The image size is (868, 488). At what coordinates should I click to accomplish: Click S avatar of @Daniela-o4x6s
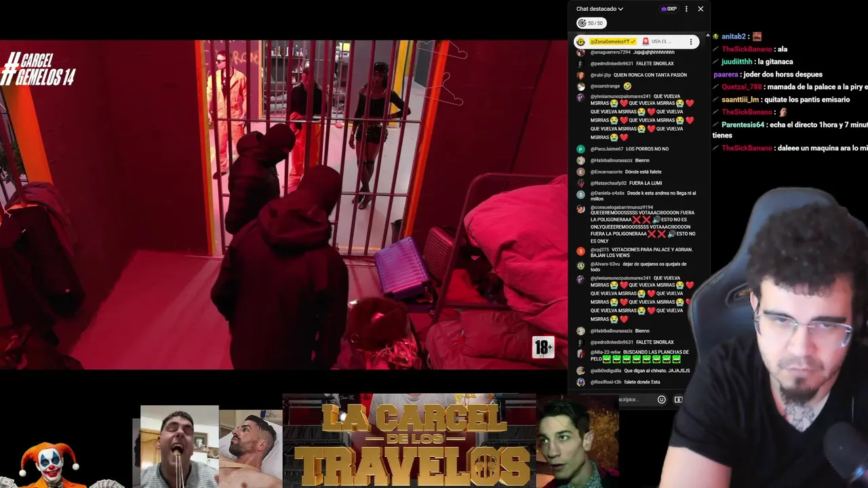click(580, 195)
